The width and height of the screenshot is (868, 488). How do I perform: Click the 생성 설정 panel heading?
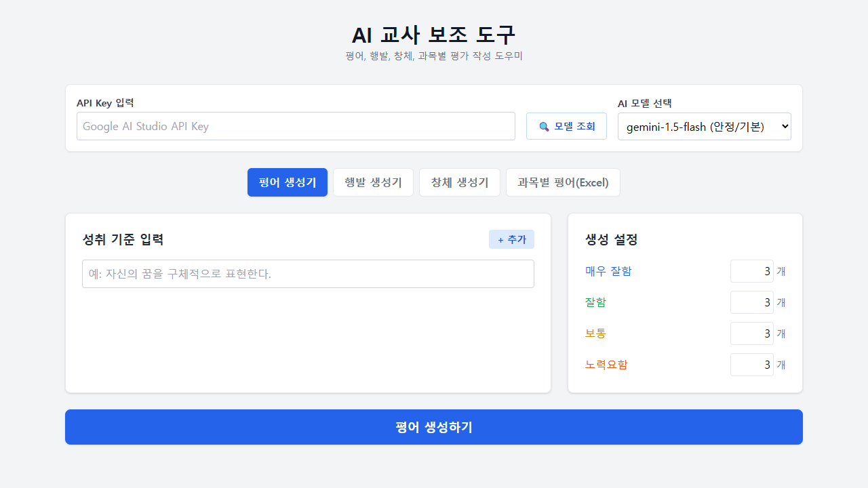point(611,239)
